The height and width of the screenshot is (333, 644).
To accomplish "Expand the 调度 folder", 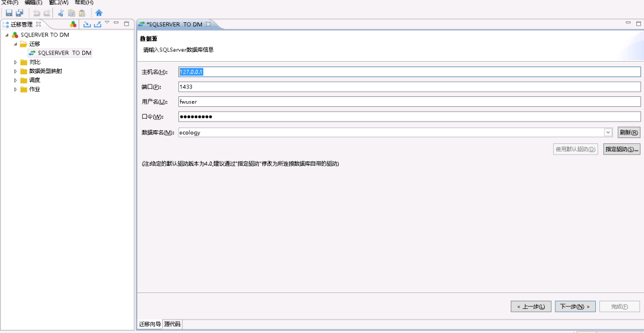I will pyautogui.click(x=16, y=80).
